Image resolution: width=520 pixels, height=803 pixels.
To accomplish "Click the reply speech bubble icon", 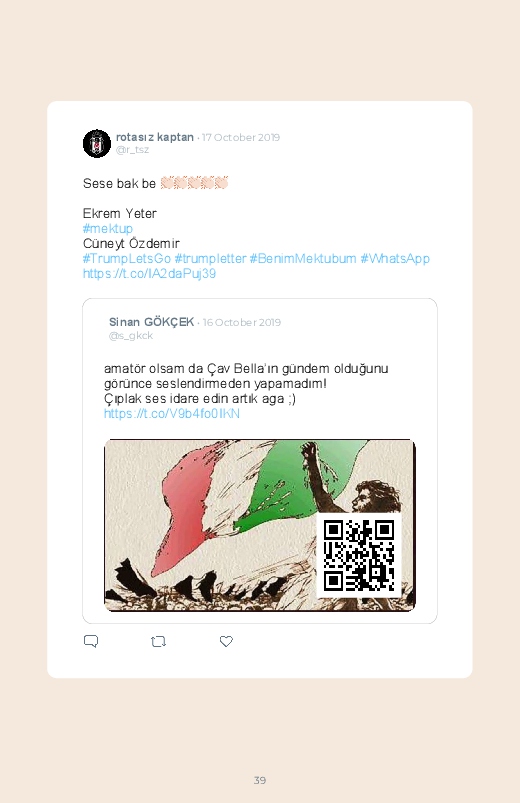I will [91, 641].
